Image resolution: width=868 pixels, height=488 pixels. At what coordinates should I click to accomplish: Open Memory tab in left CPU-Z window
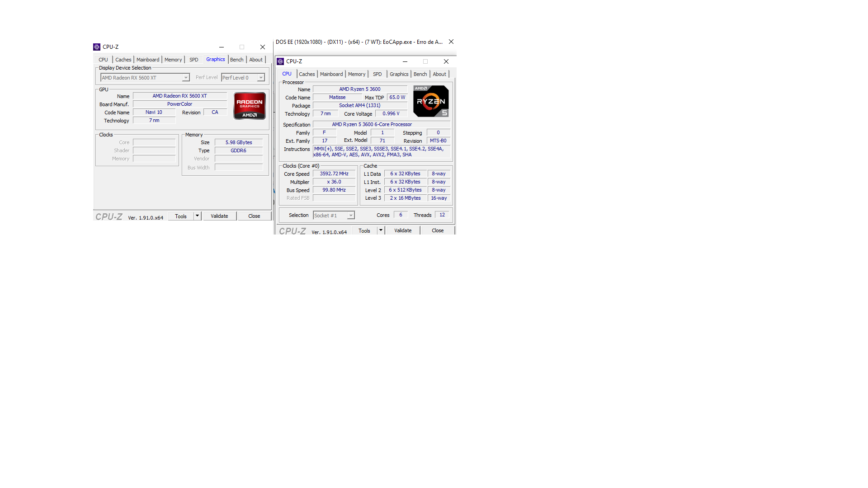point(173,60)
